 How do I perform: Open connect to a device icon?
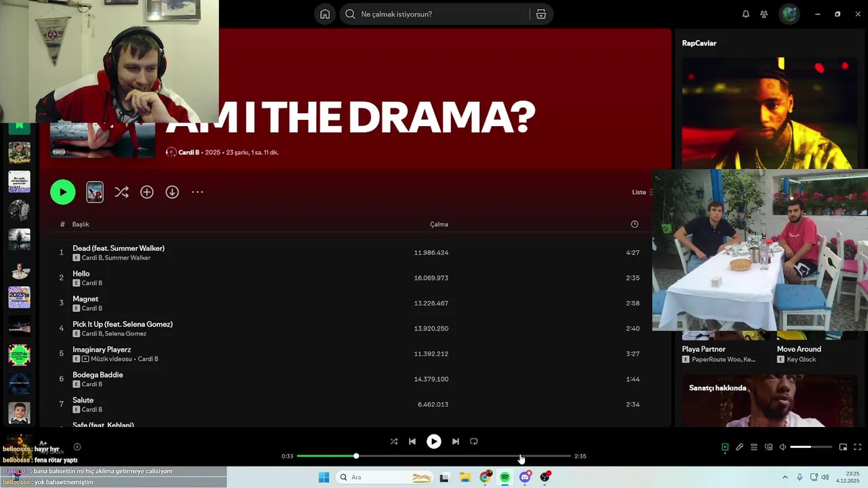click(768, 447)
